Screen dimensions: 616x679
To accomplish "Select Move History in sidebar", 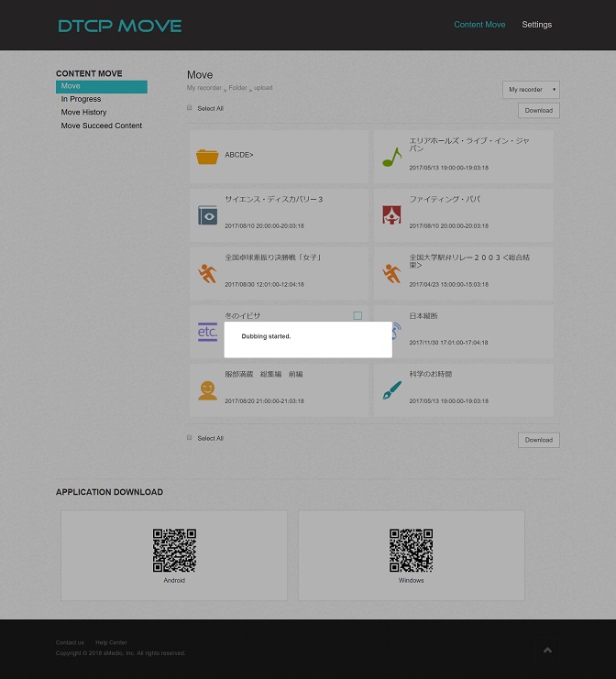I will (83, 113).
